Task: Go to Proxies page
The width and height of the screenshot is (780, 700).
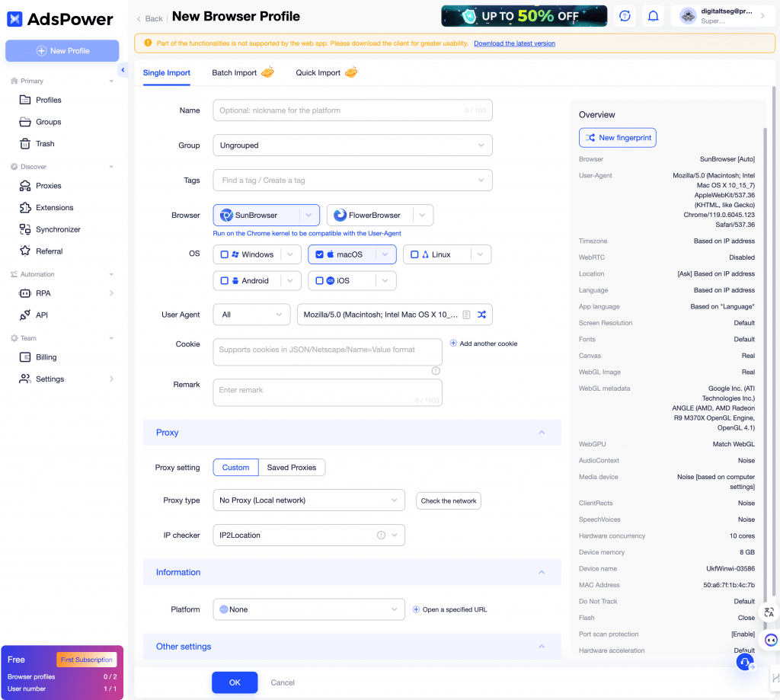Action: tap(48, 186)
